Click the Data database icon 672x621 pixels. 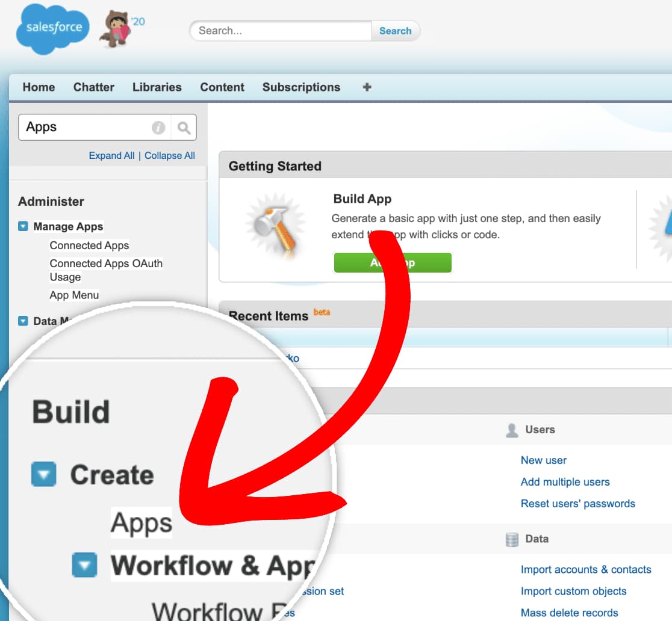[x=511, y=539]
